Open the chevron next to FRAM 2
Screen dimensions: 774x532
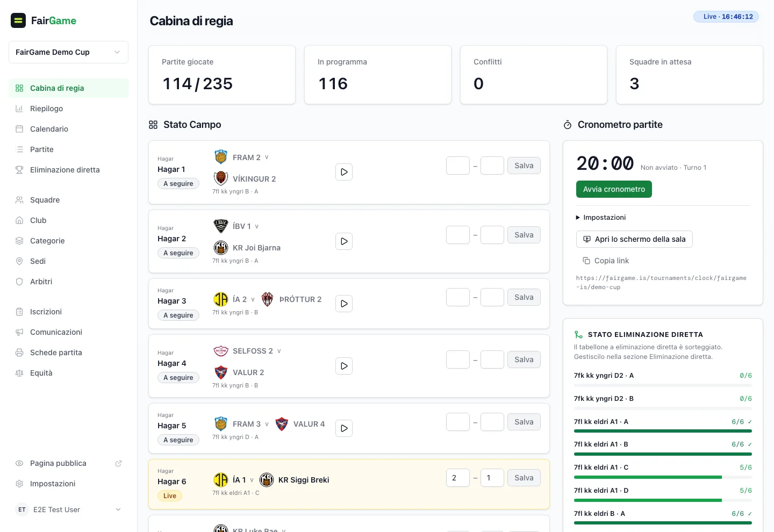(x=267, y=157)
